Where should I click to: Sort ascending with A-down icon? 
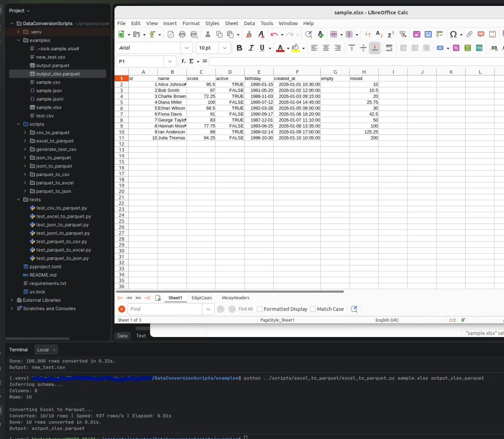(379, 34)
